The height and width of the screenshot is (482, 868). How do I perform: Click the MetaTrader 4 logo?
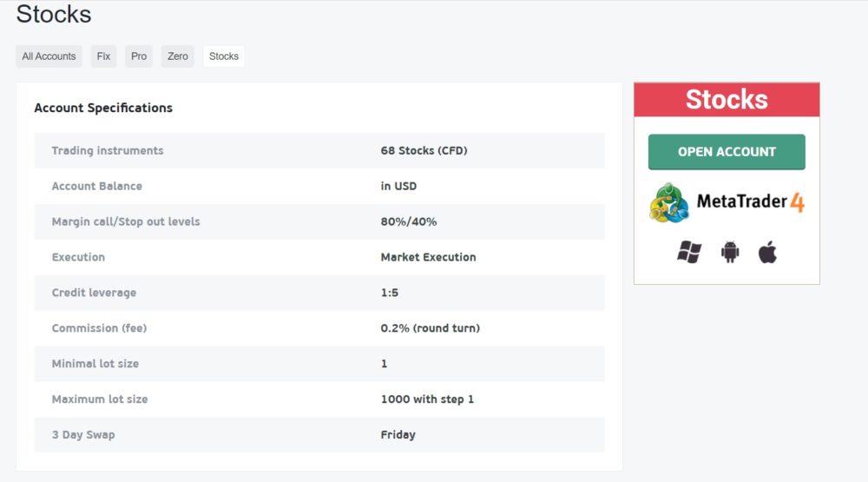[x=727, y=202]
